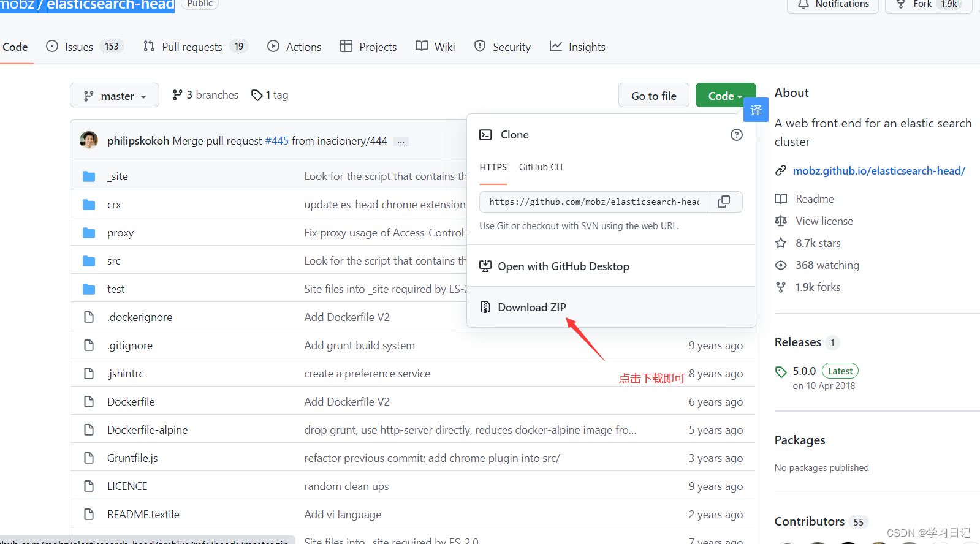The width and height of the screenshot is (980, 544).
Task: Open the test folder
Action: 116,289
